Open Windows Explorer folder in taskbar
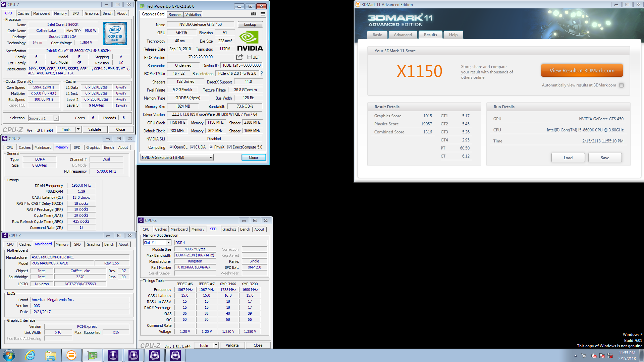644x362 pixels. 51,355
